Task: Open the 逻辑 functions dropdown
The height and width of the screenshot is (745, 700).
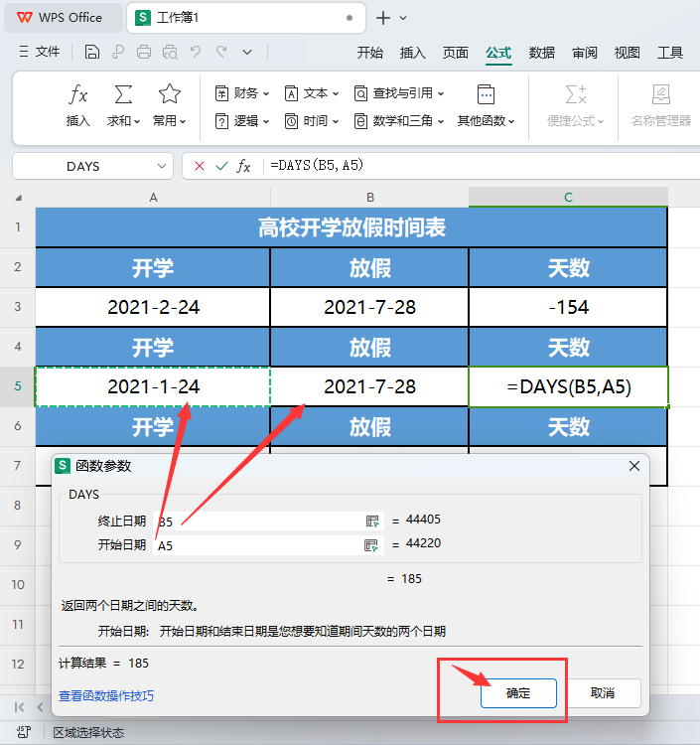Action: click(x=241, y=121)
